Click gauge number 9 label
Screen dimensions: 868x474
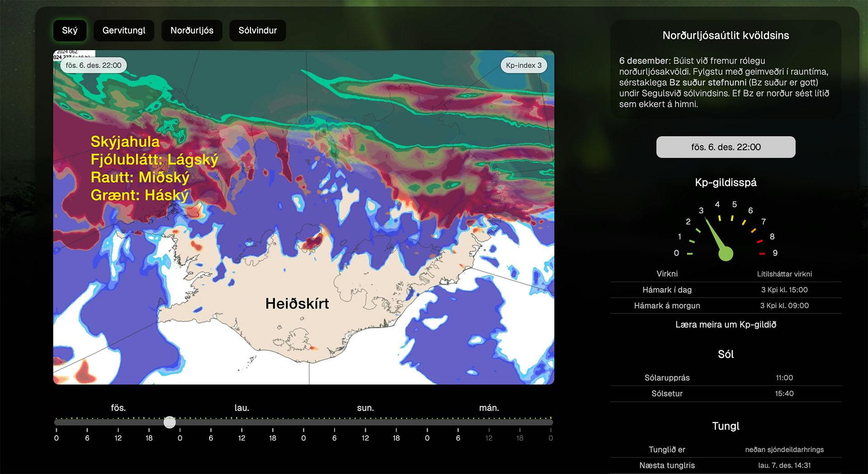(x=775, y=253)
